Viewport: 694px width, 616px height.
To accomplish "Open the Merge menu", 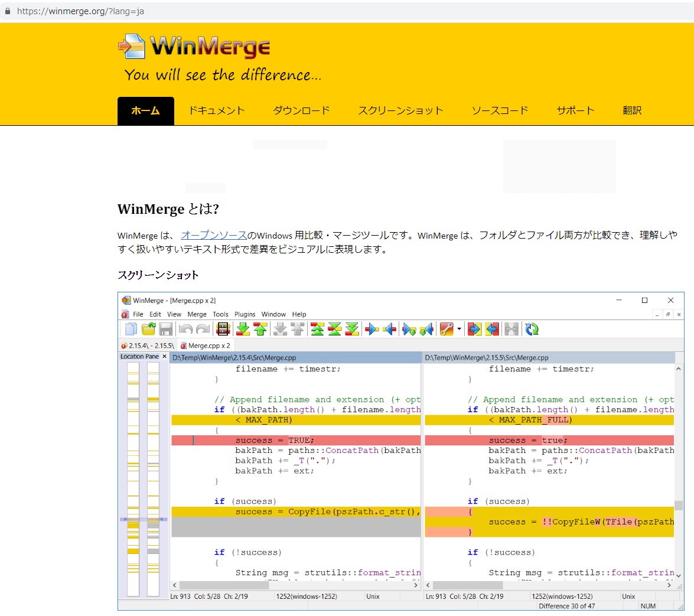I will click(197, 314).
